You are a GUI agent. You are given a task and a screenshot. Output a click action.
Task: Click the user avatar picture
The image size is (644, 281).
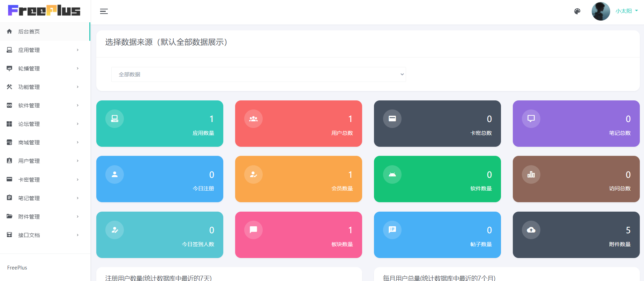pyautogui.click(x=601, y=11)
